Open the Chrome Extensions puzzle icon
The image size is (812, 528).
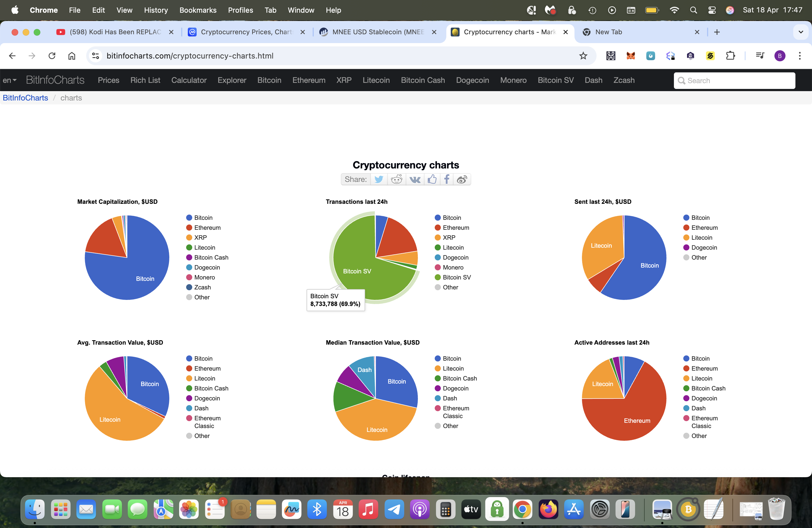point(730,56)
